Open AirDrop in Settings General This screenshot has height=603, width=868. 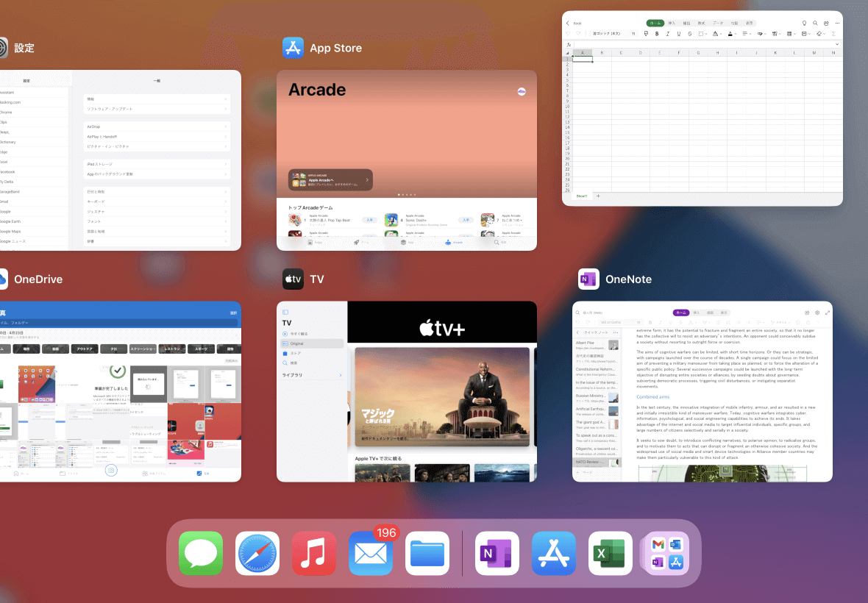[x=157, y=126]
